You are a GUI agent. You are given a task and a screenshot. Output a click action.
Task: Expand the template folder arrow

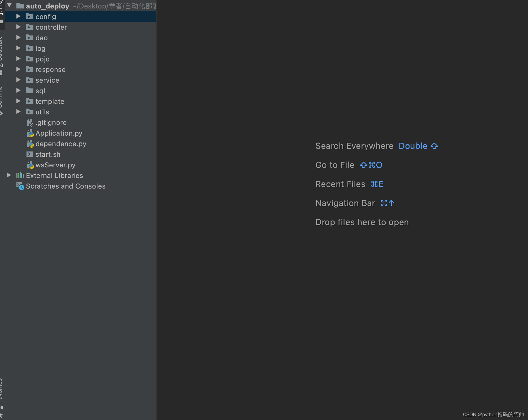18,101
